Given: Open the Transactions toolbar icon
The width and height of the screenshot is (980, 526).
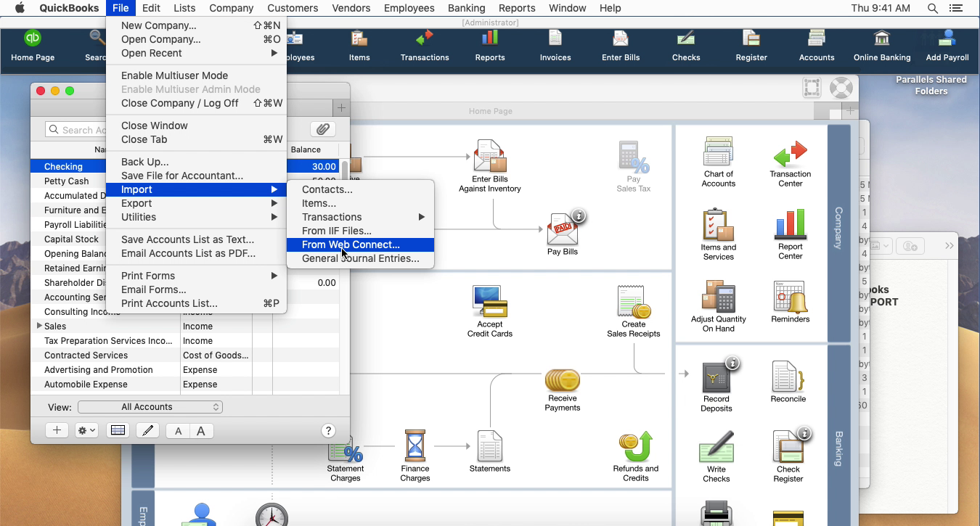Looking at the screenshot, I should point(425,46).
